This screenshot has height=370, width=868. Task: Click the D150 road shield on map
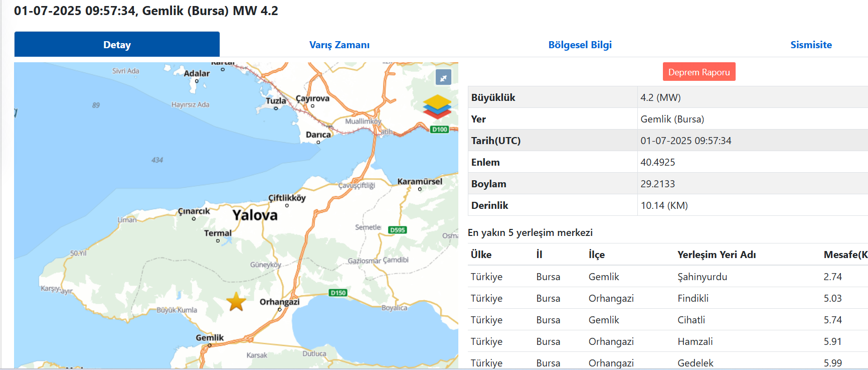point(338,293)
